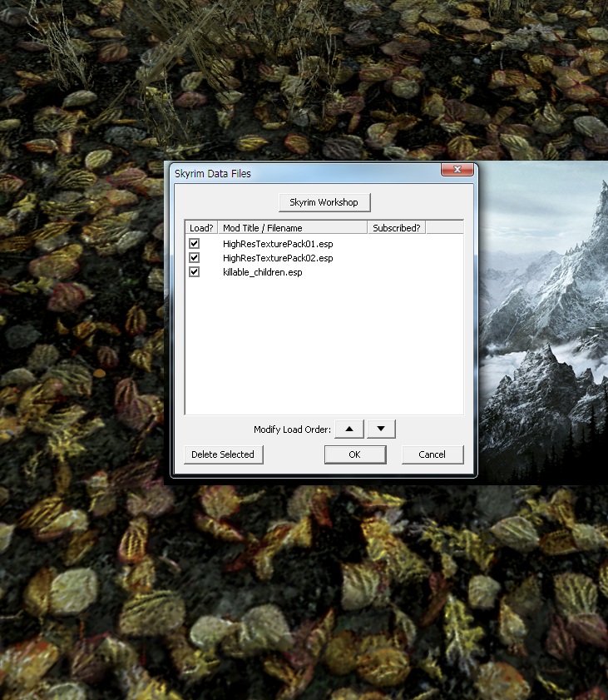Uncheck the HighResTexturePack02.esp load checkbox
The height and width of the screenshot is (700, 608).
coord(194,258)
